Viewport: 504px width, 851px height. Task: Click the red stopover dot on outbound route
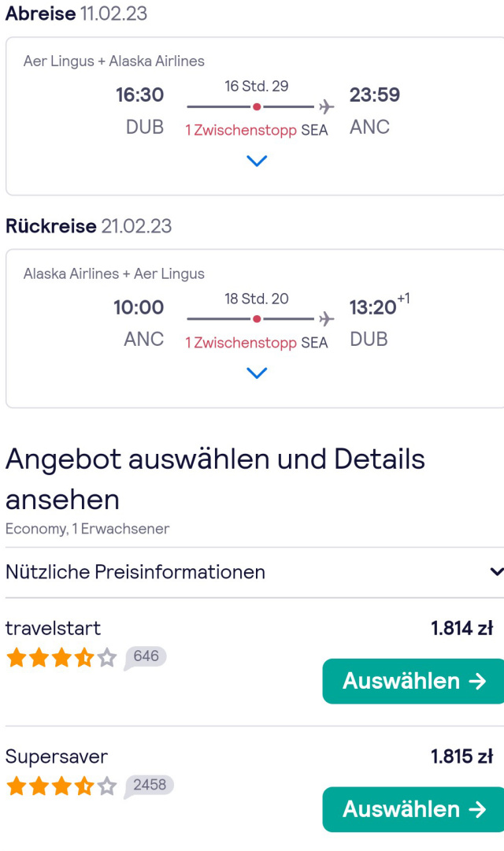[x=257, y=107]
